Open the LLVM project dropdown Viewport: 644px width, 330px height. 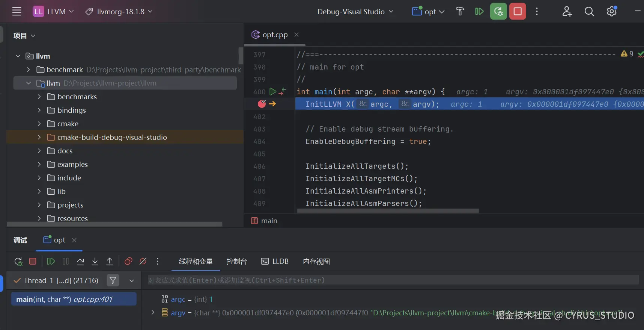pyautogui.click(x=54, y=11)
